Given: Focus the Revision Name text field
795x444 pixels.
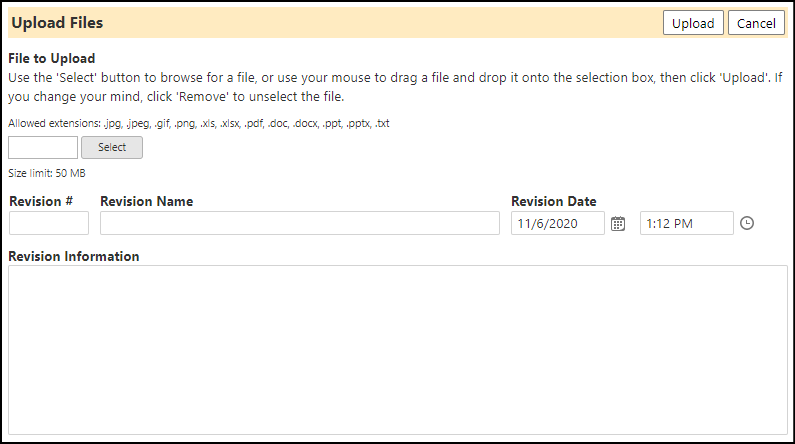Looking at the screenshot, I should tap(300, 223).
